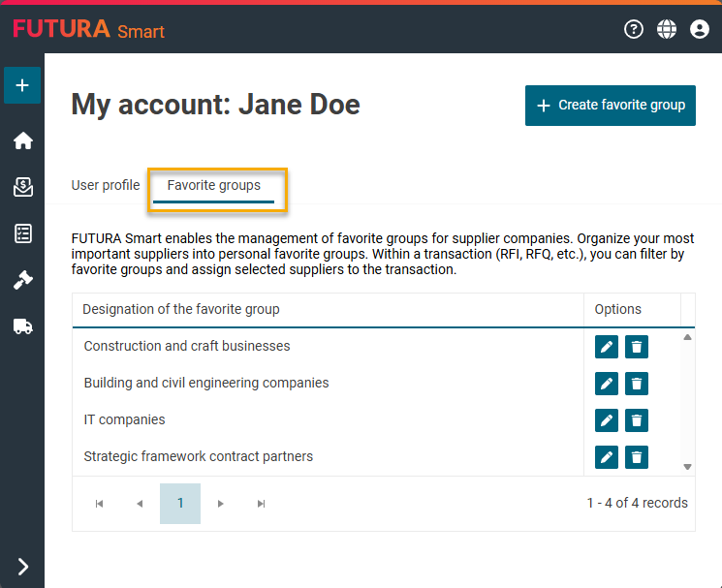Edit the Construction and craft businesses group
The width and height of the screenshot is (722, 588).
(x=607, y=347)
